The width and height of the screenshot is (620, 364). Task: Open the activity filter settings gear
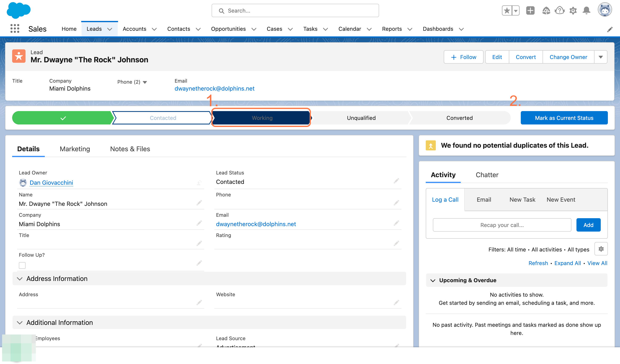601,249
